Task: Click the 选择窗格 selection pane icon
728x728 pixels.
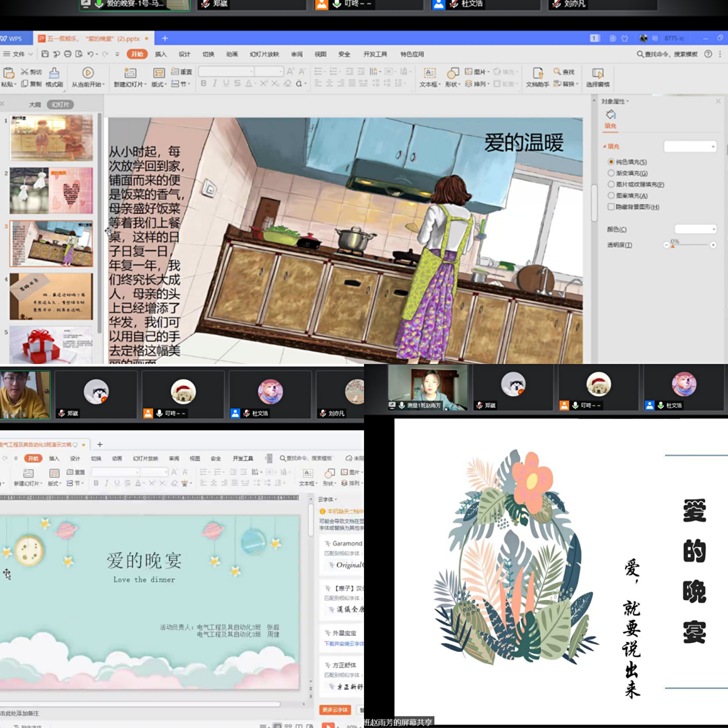Action: (598, 73)
